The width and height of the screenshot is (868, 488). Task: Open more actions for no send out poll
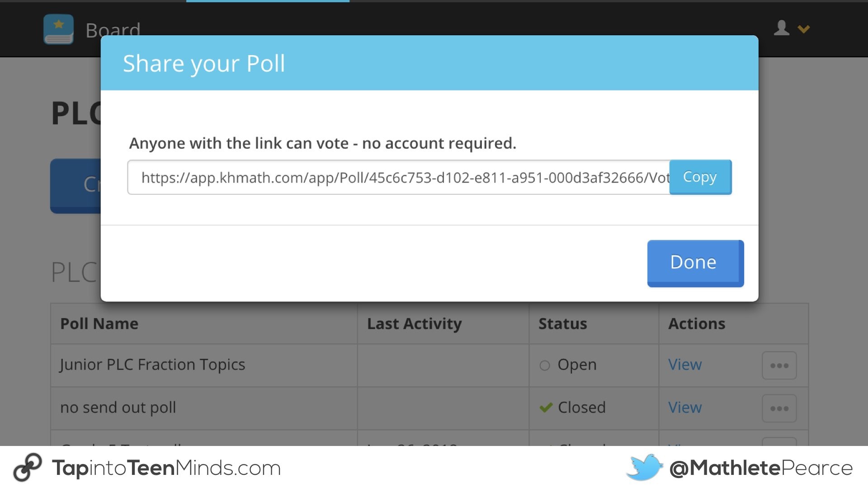[x=779, y=408]
